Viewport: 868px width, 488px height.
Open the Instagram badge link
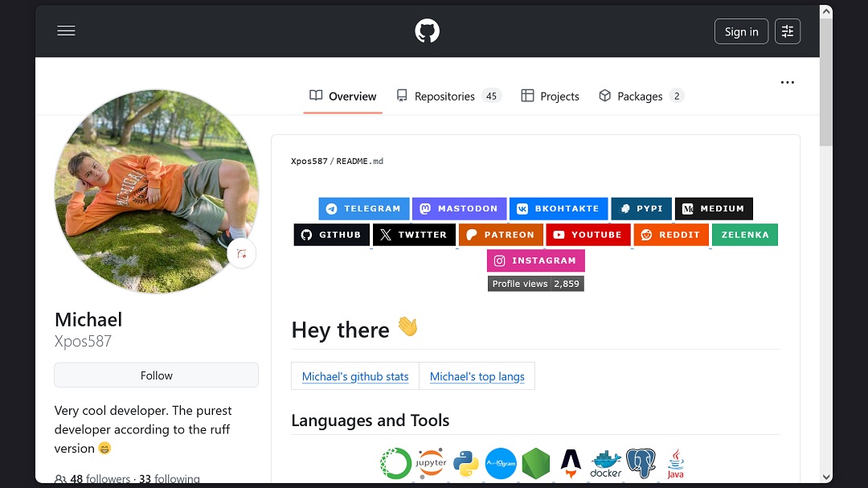pyautogui.click(x=536, y=261)
